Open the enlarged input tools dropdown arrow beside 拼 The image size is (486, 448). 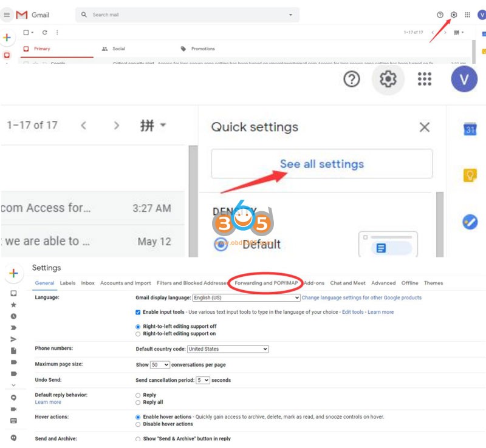click(163, 125)
